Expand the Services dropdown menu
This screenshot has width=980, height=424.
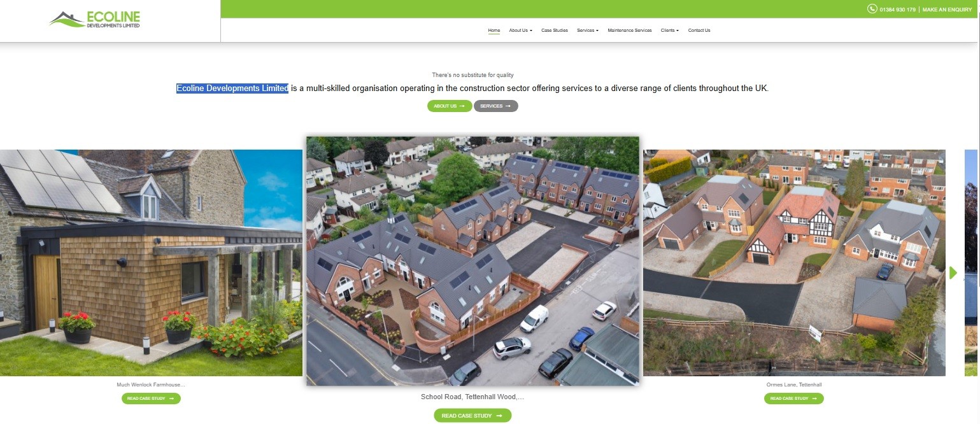(x=587, y=31)
